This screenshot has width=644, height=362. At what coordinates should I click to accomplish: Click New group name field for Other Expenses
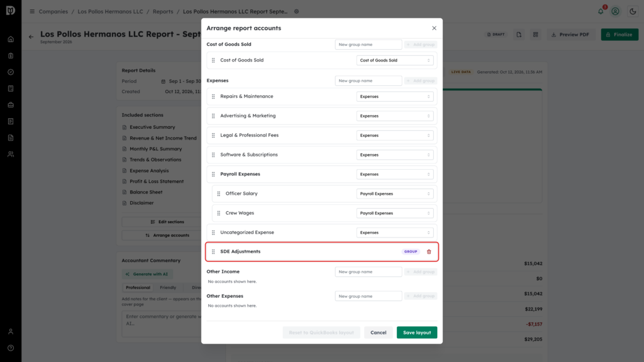pyautogui.click(x=369, y=296)
